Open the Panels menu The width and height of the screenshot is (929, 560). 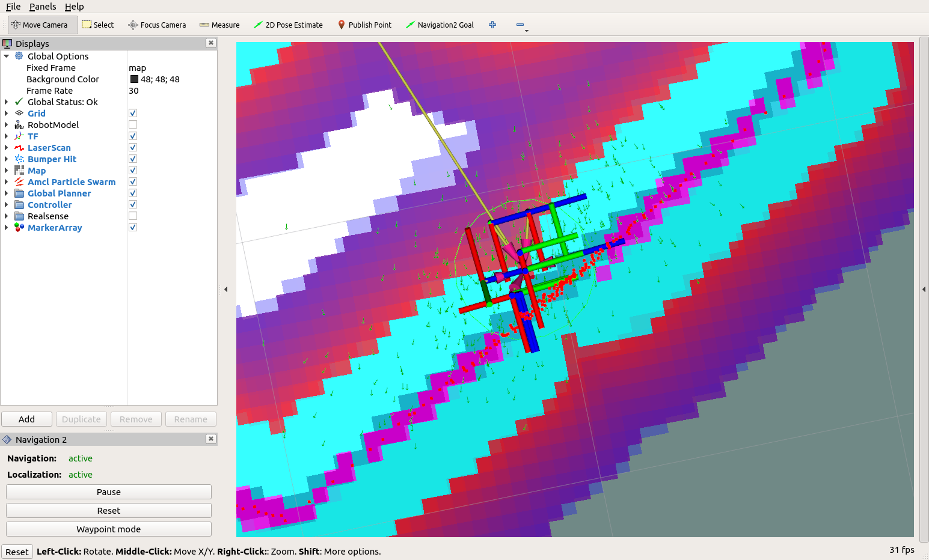[x=42, y=7]
